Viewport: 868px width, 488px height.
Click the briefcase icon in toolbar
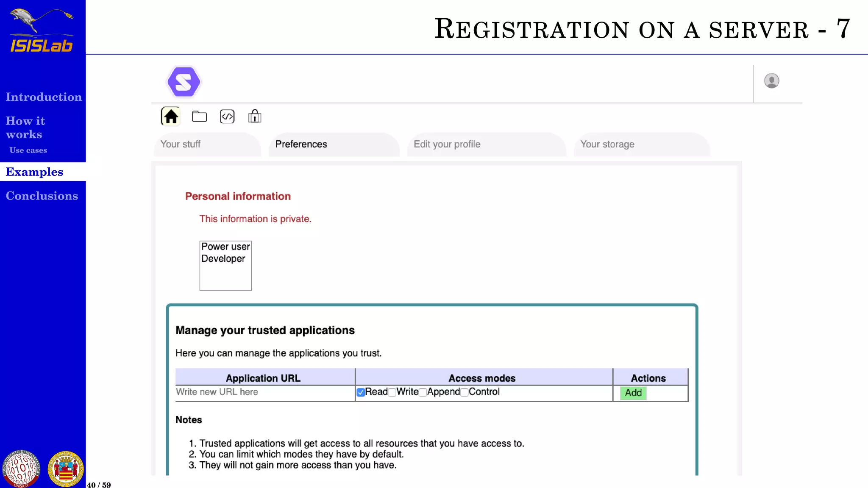[x=255, y=116]
